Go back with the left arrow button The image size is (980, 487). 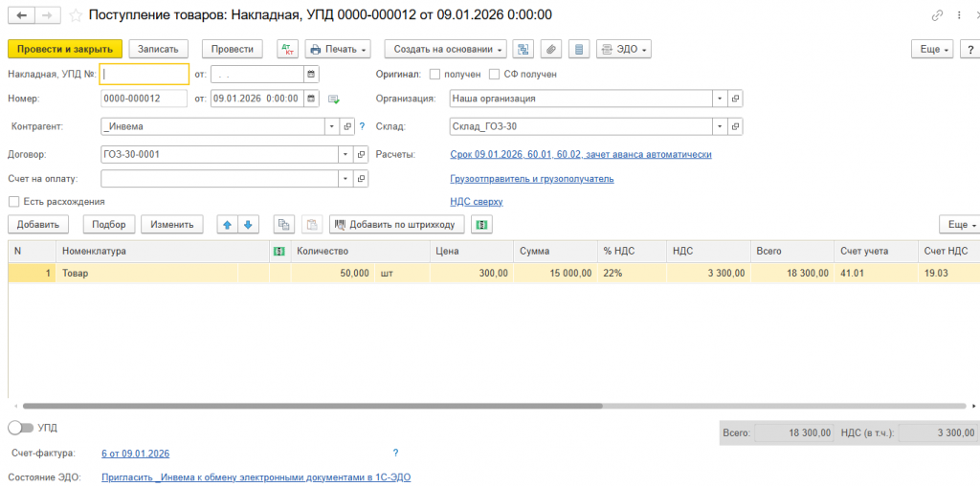[21, 15]
